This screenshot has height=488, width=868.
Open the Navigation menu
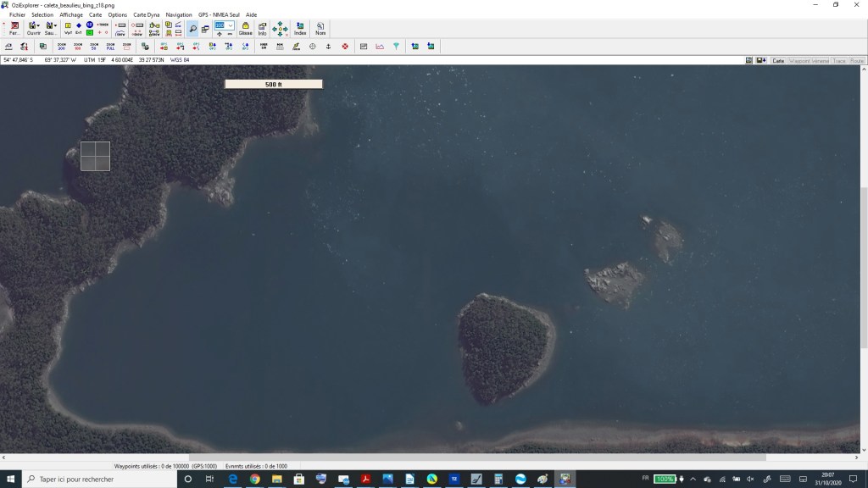click(179, 14)
